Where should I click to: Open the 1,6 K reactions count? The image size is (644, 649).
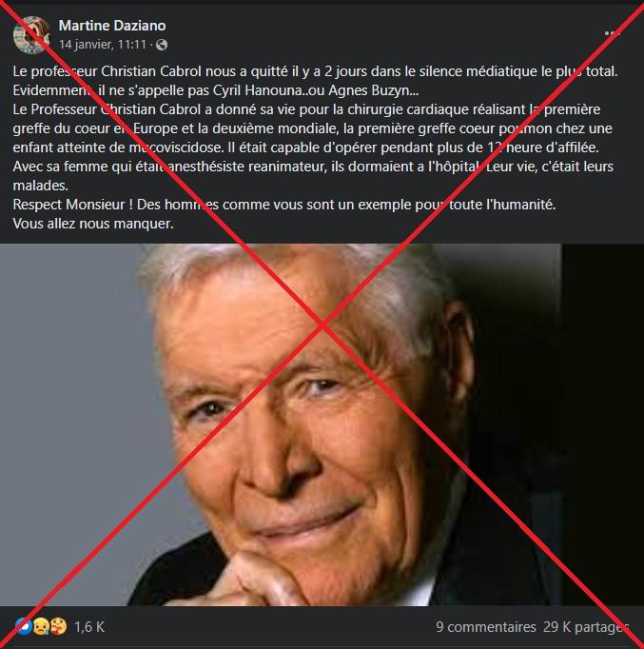(x=89, y=627)
